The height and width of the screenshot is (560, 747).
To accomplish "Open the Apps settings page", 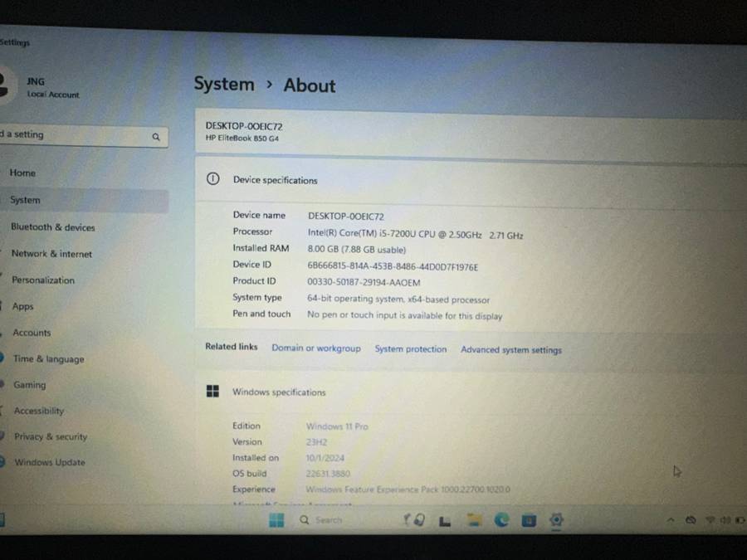I will [x=22, y=306].
